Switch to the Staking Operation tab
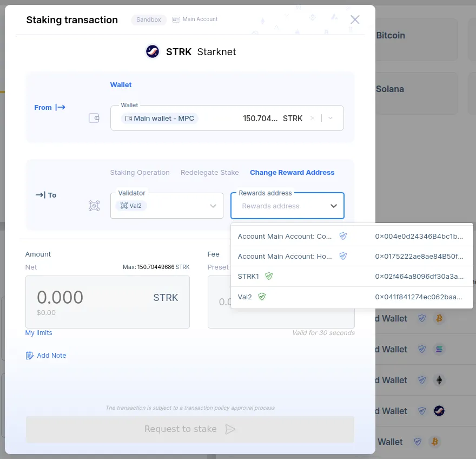476x459 pixels. [x=140, y=172]
